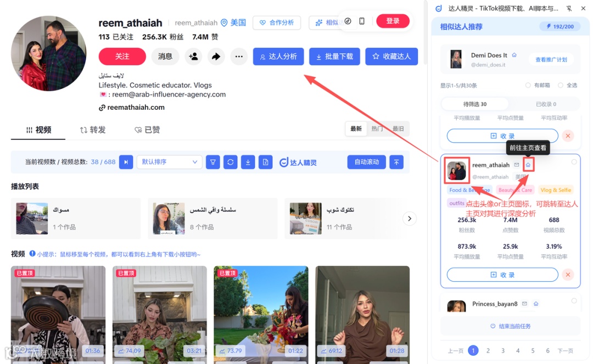This screenshot has height=364, width=593.
Task: Click the pin icon in extension panel header
Action: 569,8
